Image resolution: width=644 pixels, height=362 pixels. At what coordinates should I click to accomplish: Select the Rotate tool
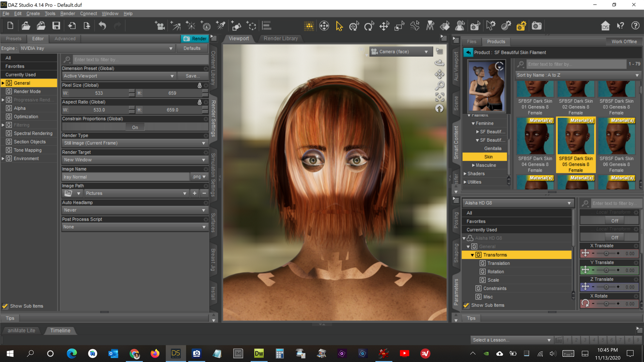[x=369, y=26]
